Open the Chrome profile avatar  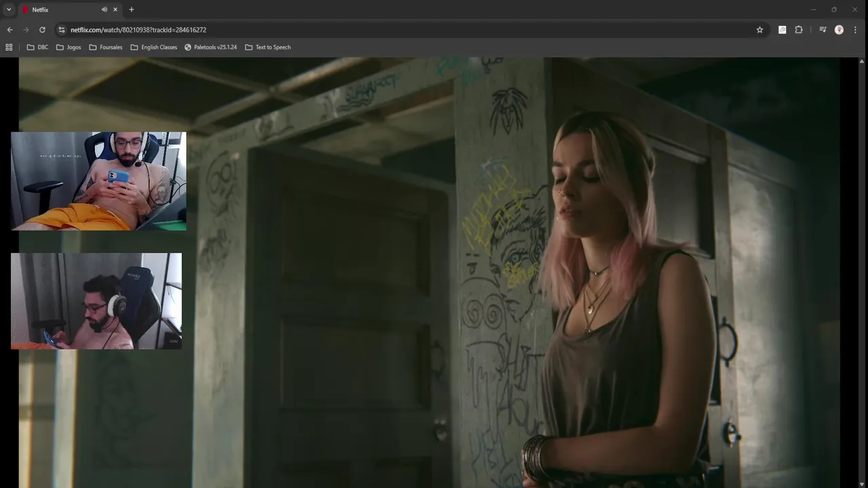[839, 30]
